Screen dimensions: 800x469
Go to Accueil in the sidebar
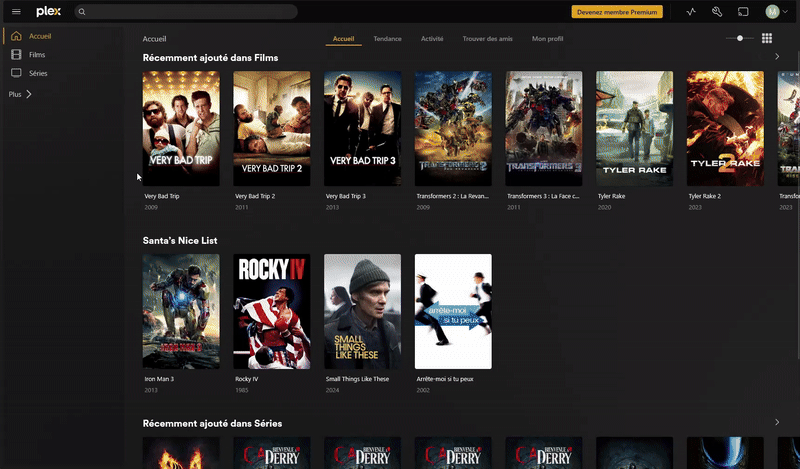tap(40, 36)
